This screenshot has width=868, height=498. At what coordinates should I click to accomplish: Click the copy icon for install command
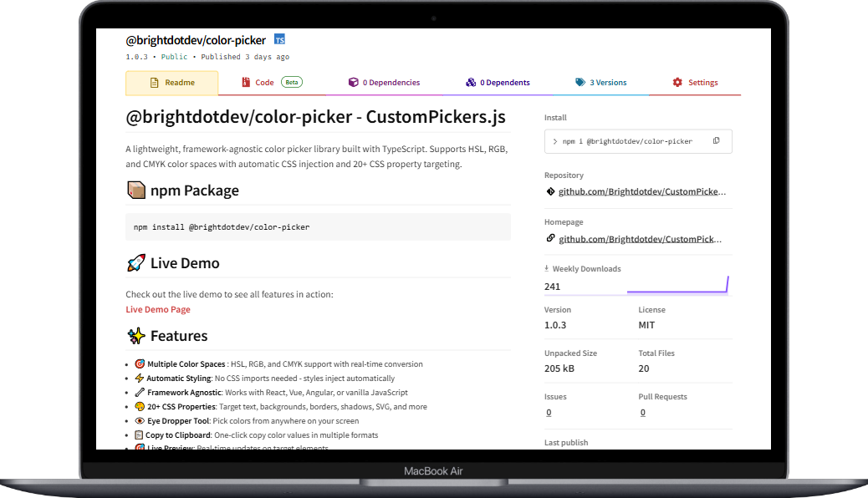click(x=717, y=140)
